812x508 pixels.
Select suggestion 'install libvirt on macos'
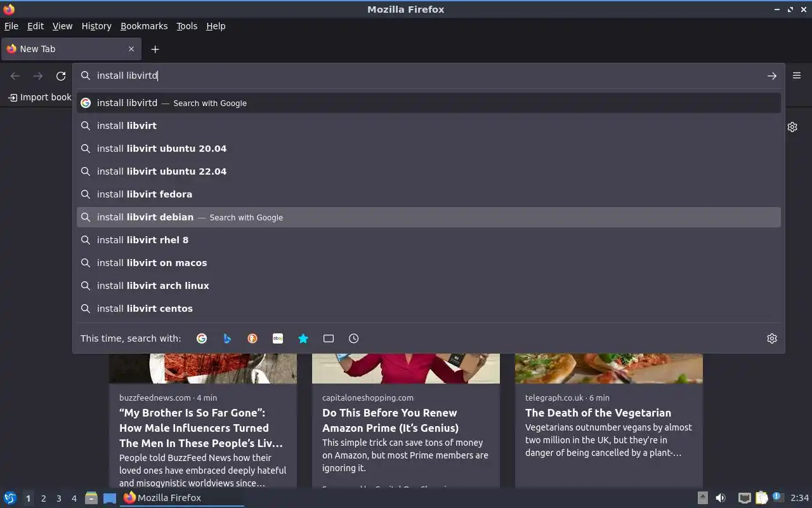tap(429, 263)
